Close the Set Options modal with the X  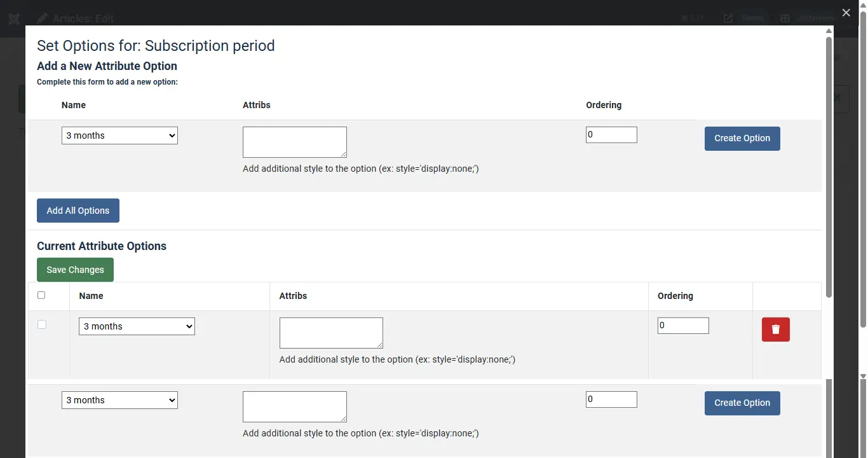(x=846, y=13)
